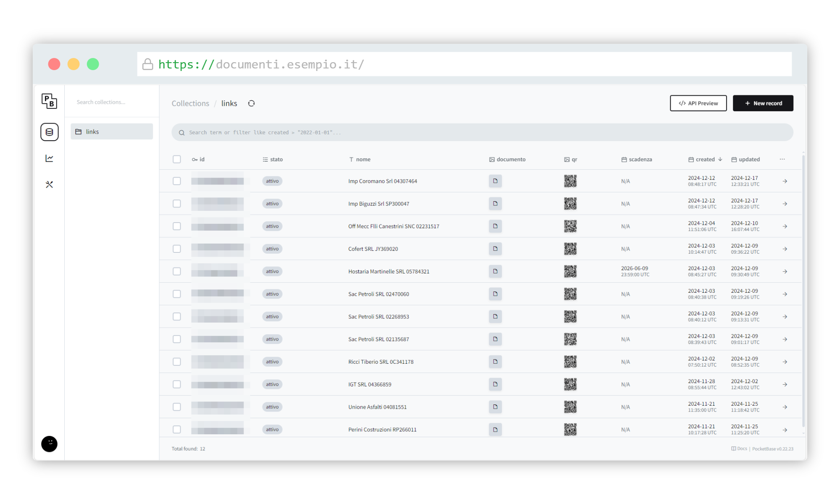Screen dimensions: 840x504
Task: Select the Imp Biguzzi Srl row checkbox
Action: (x=177, y=204)
